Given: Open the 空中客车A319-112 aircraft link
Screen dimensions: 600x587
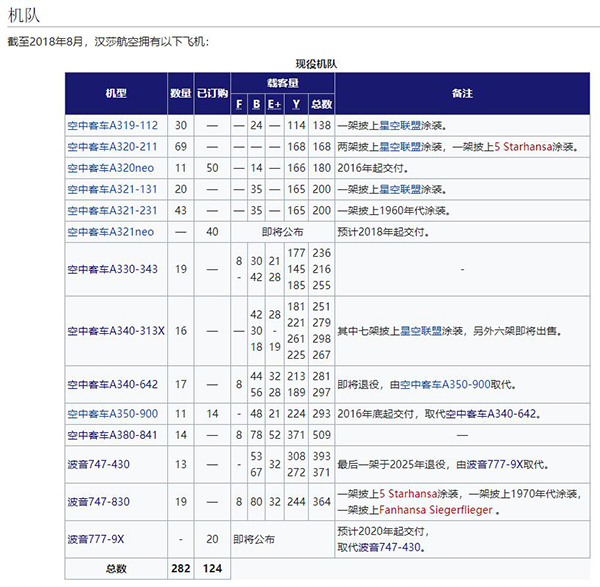Looking at the screenshot, I should pos(112,126).
